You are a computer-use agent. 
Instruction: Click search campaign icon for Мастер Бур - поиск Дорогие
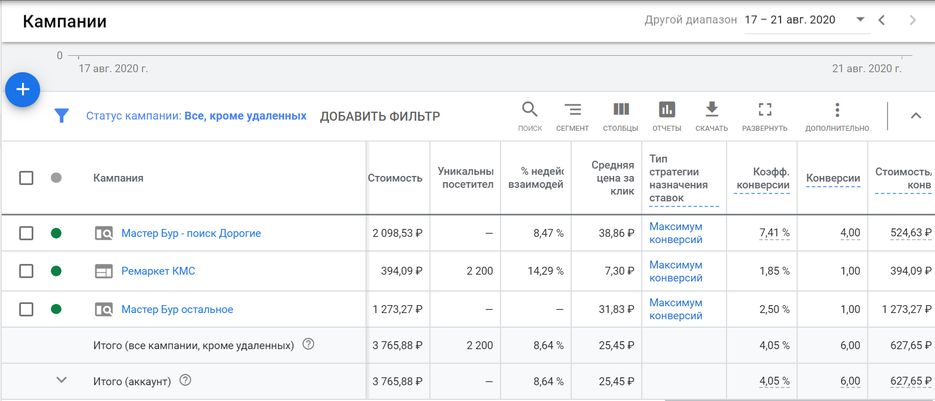[x=104, y=233]
